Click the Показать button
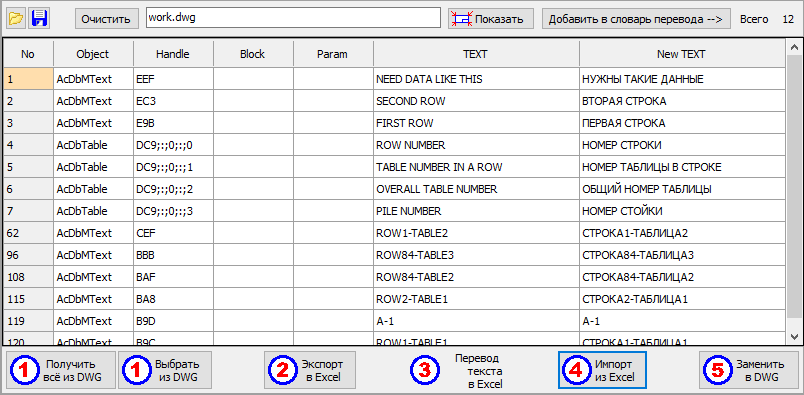This screenshot has height=395, width=804. tap(491, 19)
